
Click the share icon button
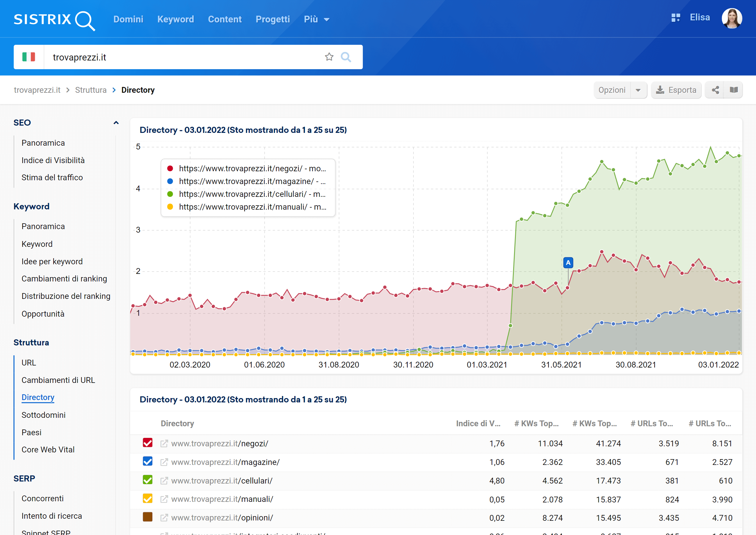click(715, 90)
